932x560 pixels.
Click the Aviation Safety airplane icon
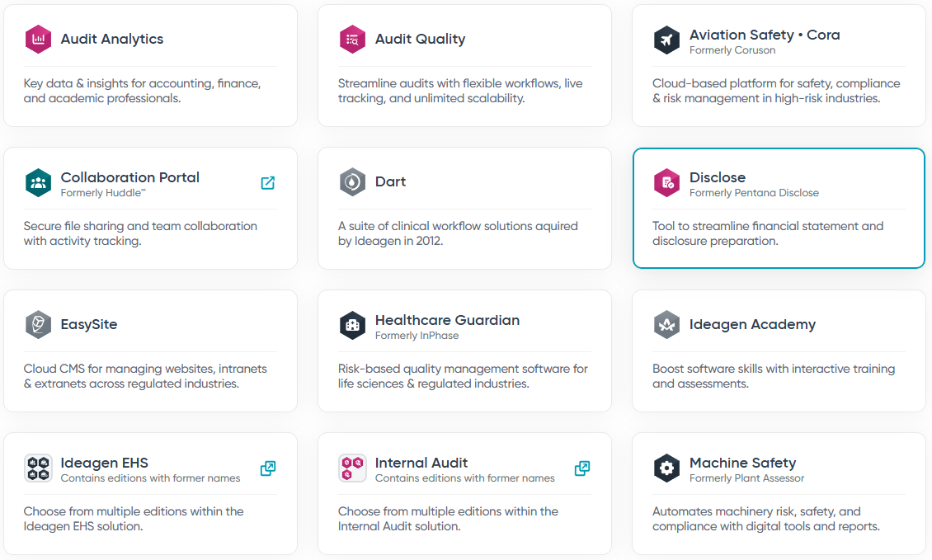(666, 40)
